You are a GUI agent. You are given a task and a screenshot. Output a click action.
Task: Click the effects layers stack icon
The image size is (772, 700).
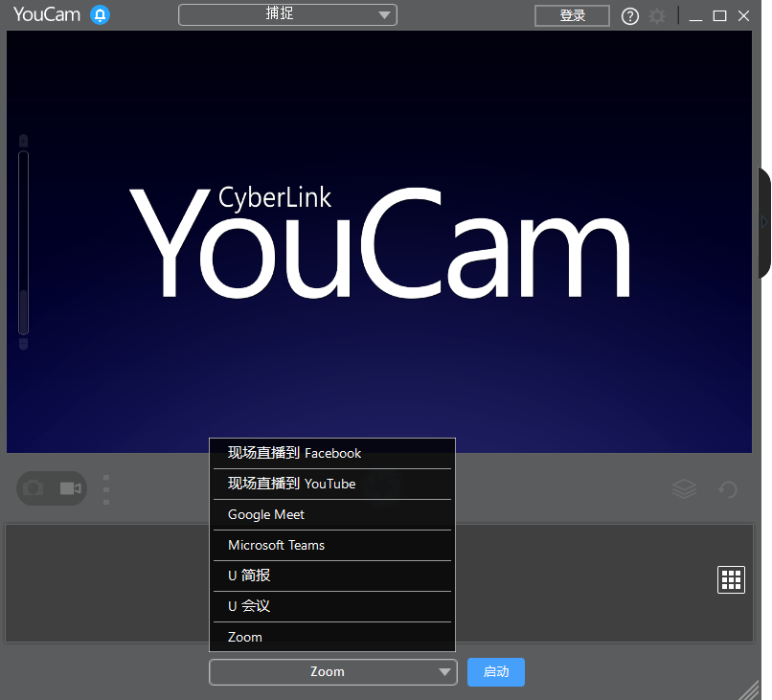click(684, 488)
